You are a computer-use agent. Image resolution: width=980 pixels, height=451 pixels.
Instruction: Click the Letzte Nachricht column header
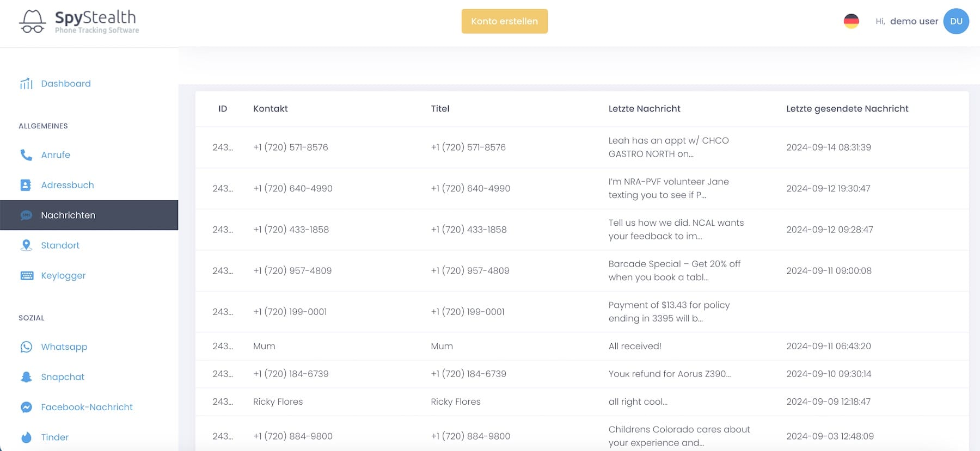coord(645,108)
